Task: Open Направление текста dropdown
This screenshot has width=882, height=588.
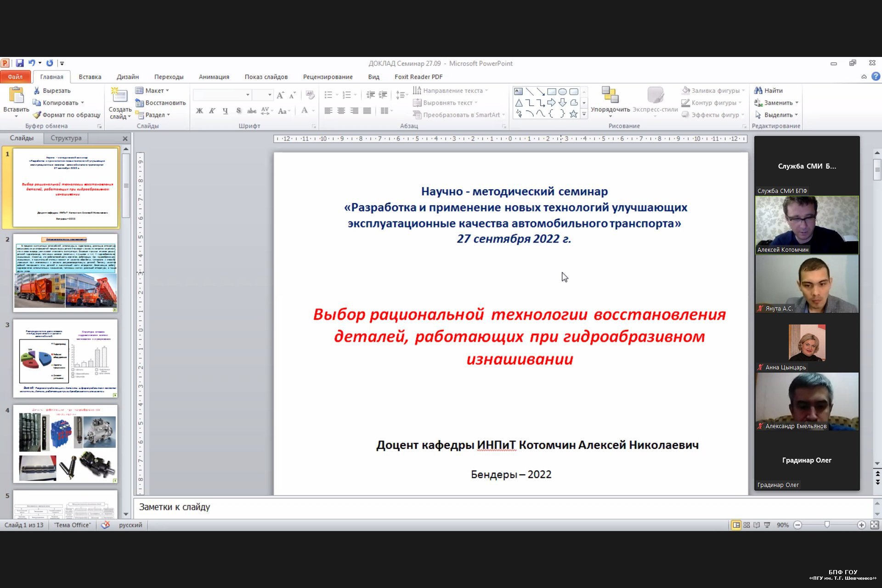Action: tap(450, 91)
